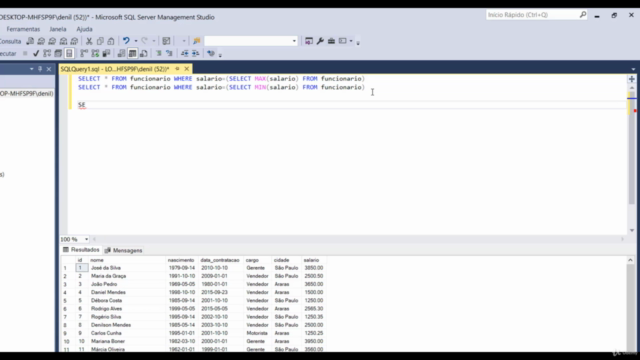Toggle IntelliSense Enabled button
This screenshot has width=640, height=360.
(x=69, y=53)
